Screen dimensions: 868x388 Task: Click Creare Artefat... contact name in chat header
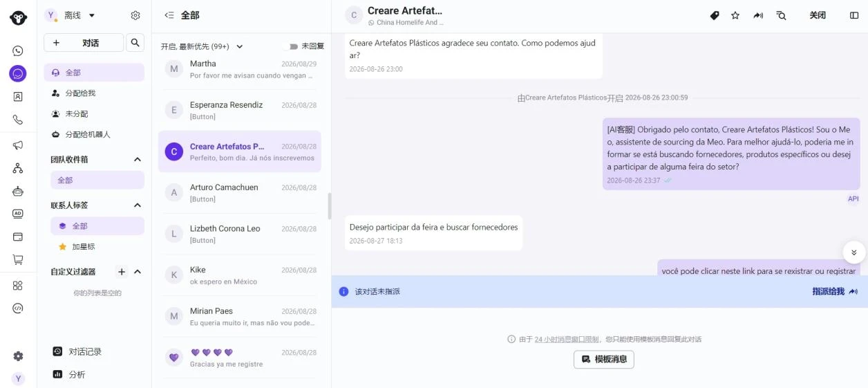pos(405,10)
